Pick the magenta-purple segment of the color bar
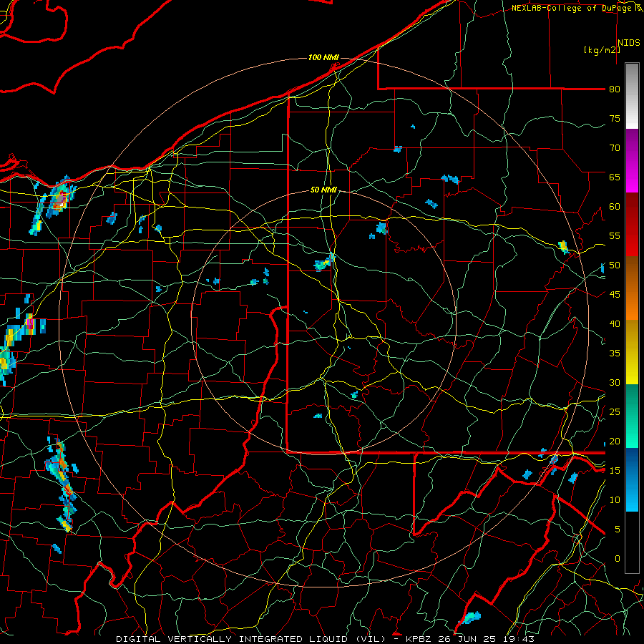 [x=632, y=160]
